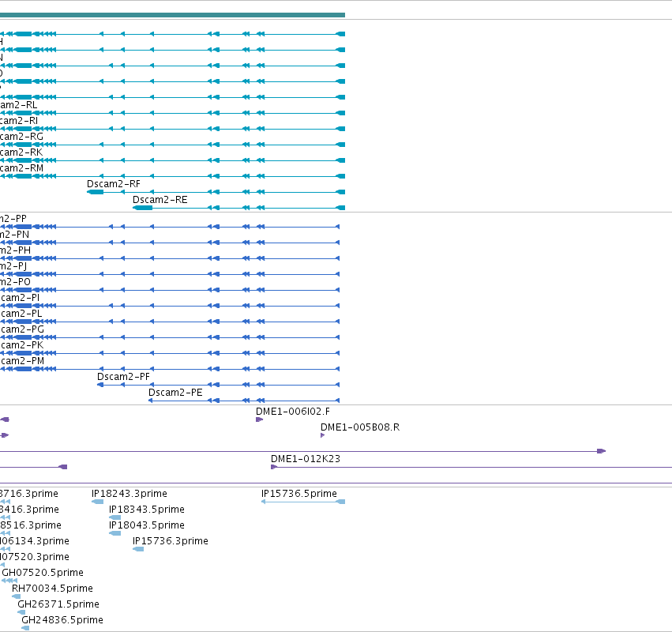Select the Dscam2-RE transcript label
The height and width of the screenshot is (632, 672).
[x=160, y=200]
